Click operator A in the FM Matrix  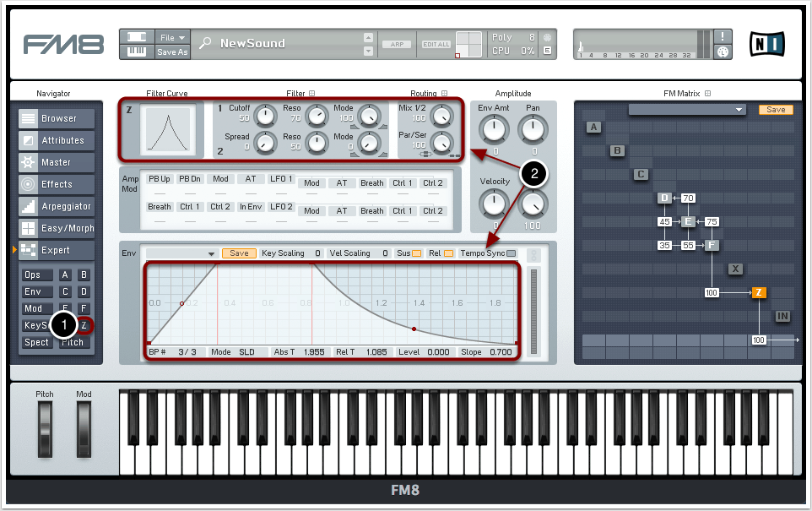pyautogui.click(x=593, y=127)
